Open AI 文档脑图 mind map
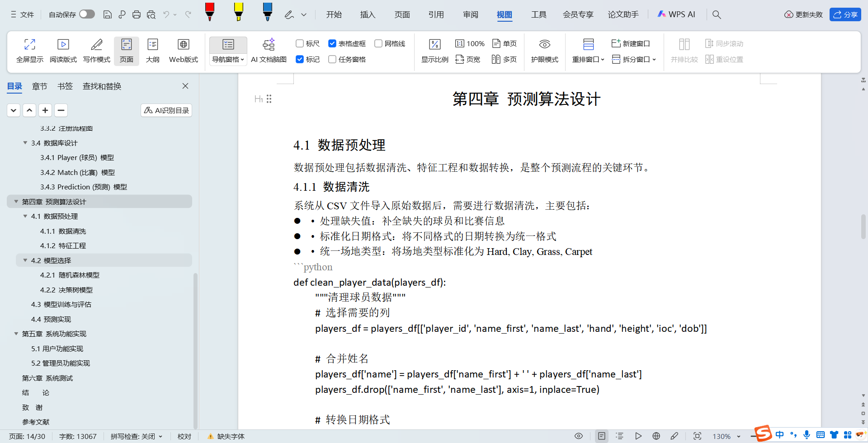This screenshot has width=868, height=443. [x=269, y=51]
